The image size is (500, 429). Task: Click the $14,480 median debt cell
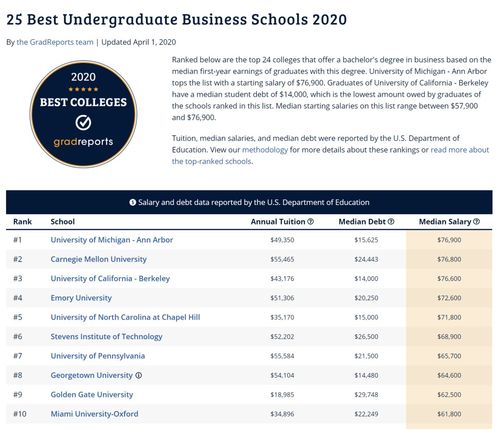[366, 375]
